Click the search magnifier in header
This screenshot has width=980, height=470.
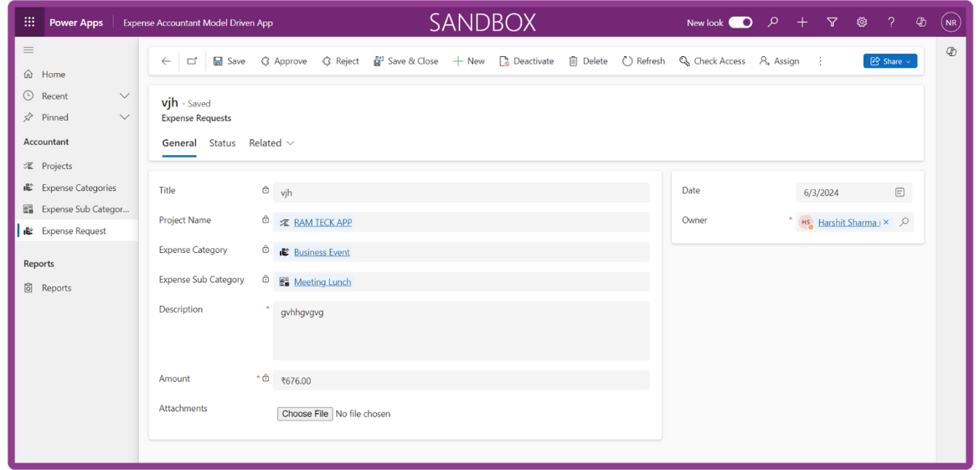coord(773,23)
